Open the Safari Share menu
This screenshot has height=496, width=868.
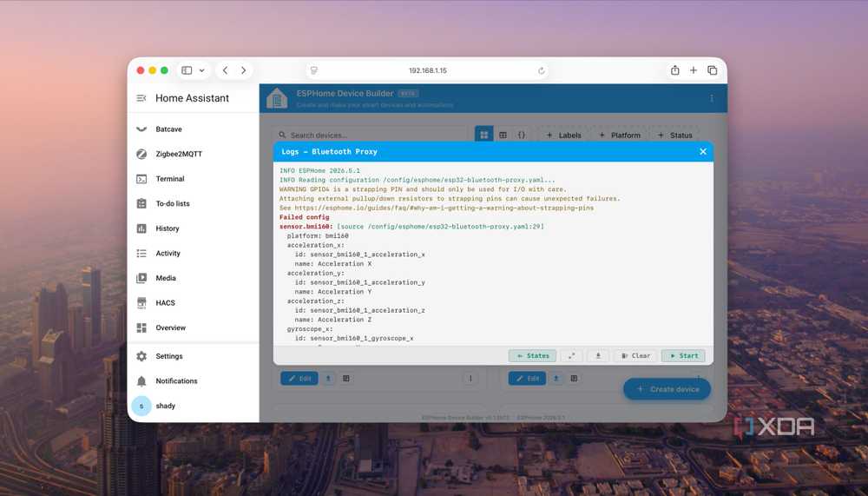point(674,70)
